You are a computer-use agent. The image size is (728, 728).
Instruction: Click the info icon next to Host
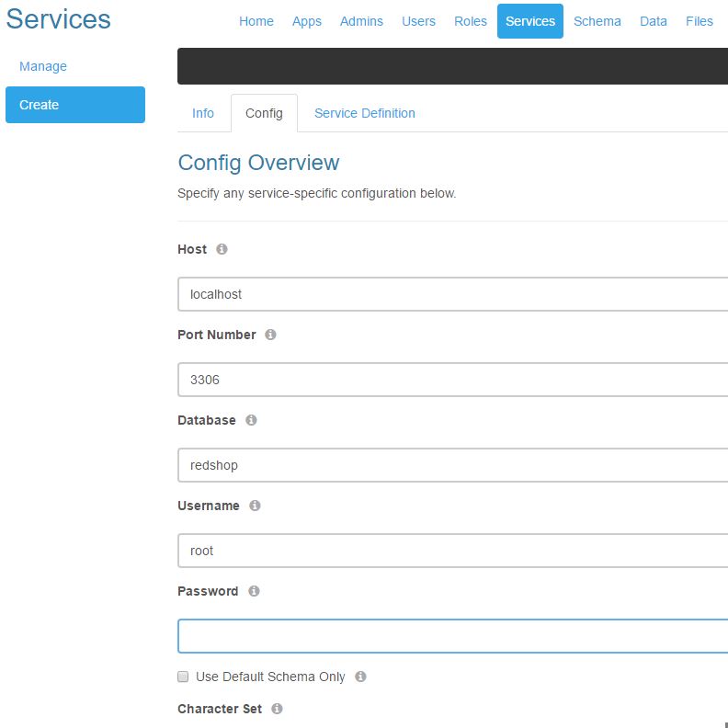point(222,249)
